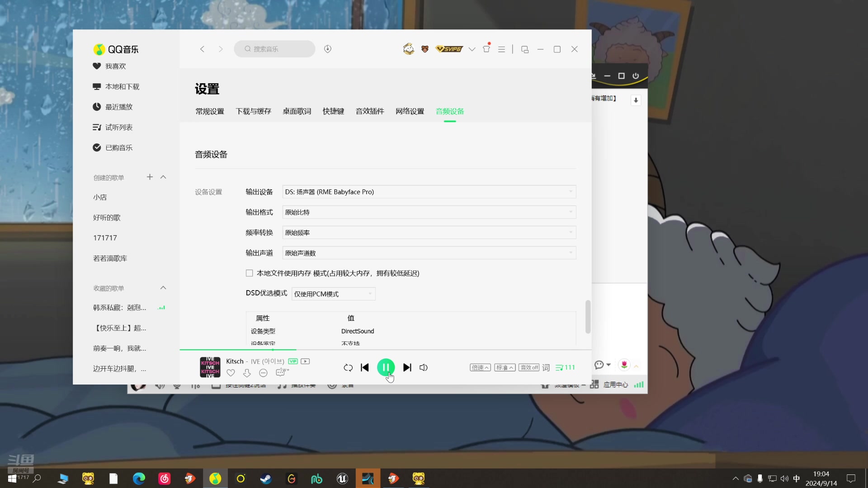Enable 本地文件使用内存模式 checkbox

pyautogui.click(x=249, y=273)
